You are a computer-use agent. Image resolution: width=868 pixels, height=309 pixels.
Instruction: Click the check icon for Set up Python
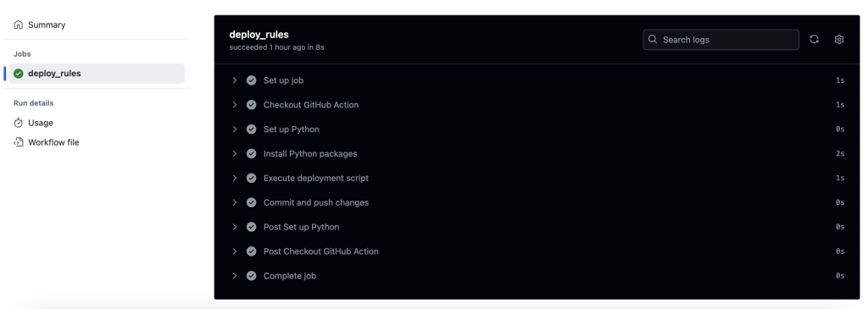tap(251, 129)
